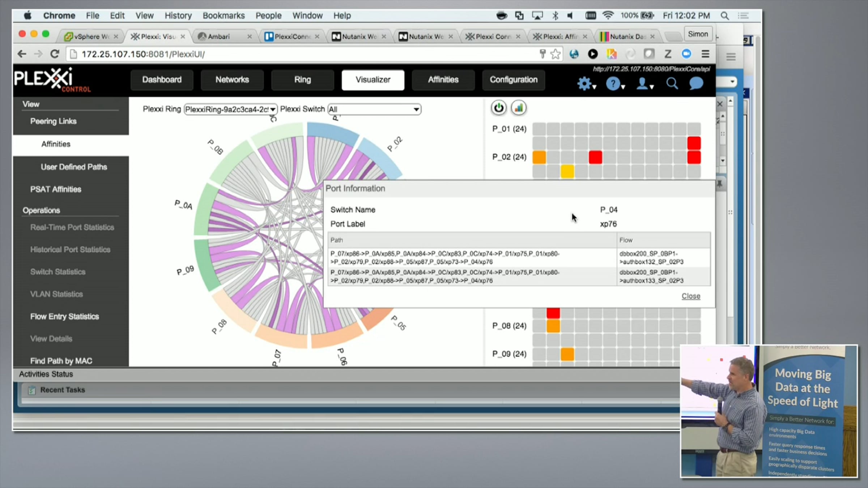Open User Defined Paths view
Viewport: 868px width, 488px height.
[74, 167]
